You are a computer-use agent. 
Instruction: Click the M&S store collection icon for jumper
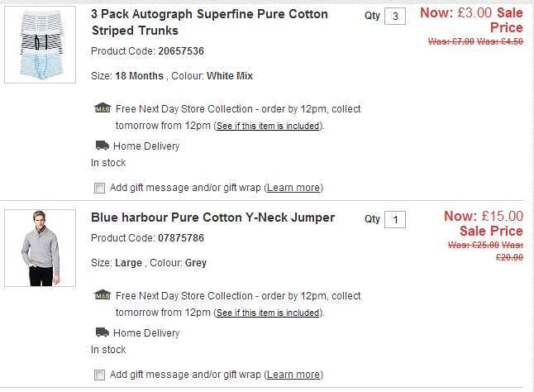(103, 295)
